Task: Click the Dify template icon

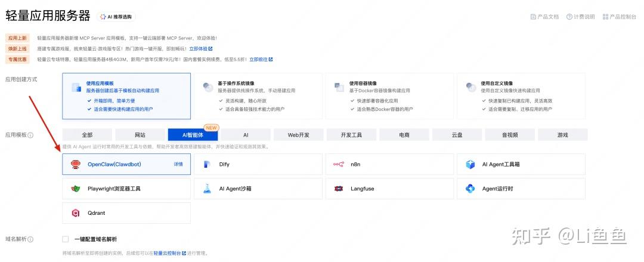Action: [x=207, y=164]
